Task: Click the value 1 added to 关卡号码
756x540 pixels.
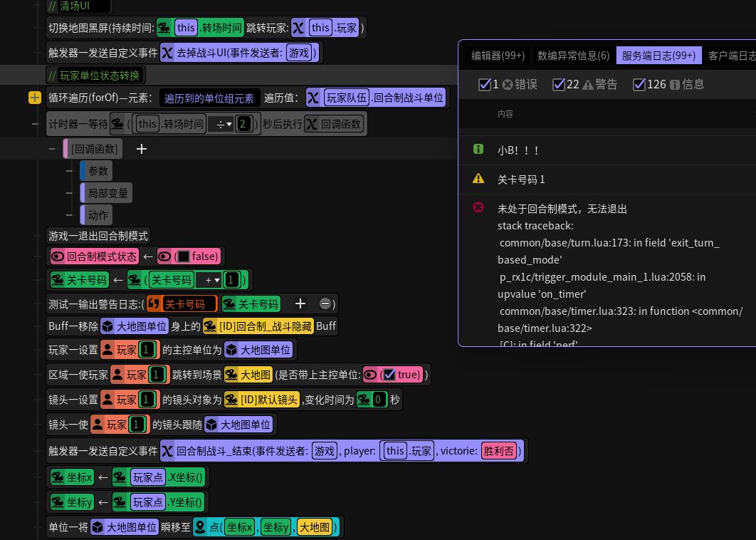Action: (x=231, y=280)
